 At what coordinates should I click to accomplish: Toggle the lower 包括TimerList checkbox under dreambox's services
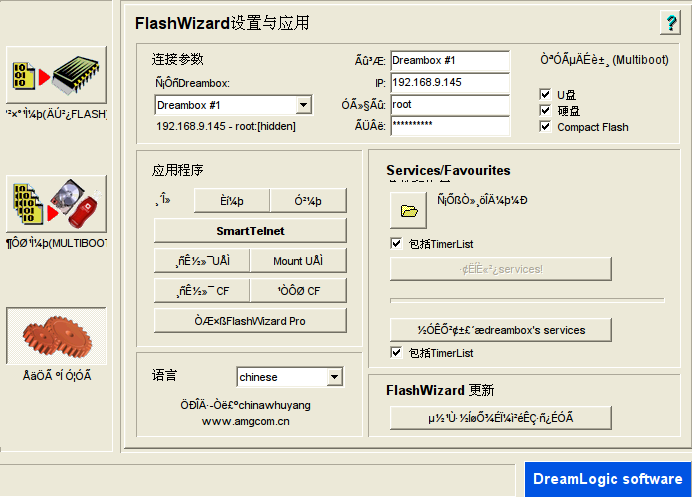tap(396, 352)
